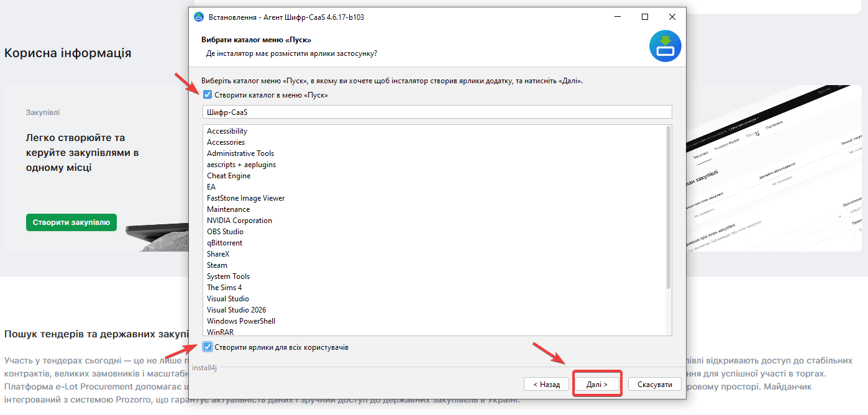Viewport: 868px width, 415px height.
Task: Minimize the installer window
Action: [x=618, y=17]
